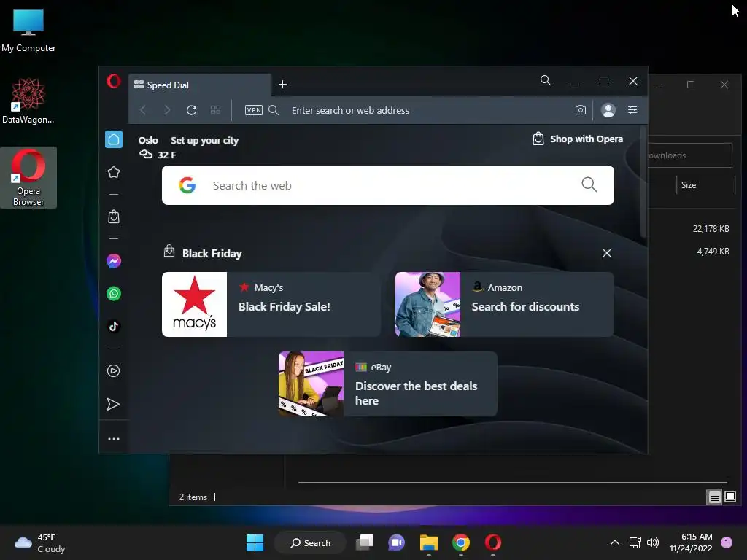This screenshot has height=560, width=747.
Task: Open taskbar Search box
Action: point(310,542)
